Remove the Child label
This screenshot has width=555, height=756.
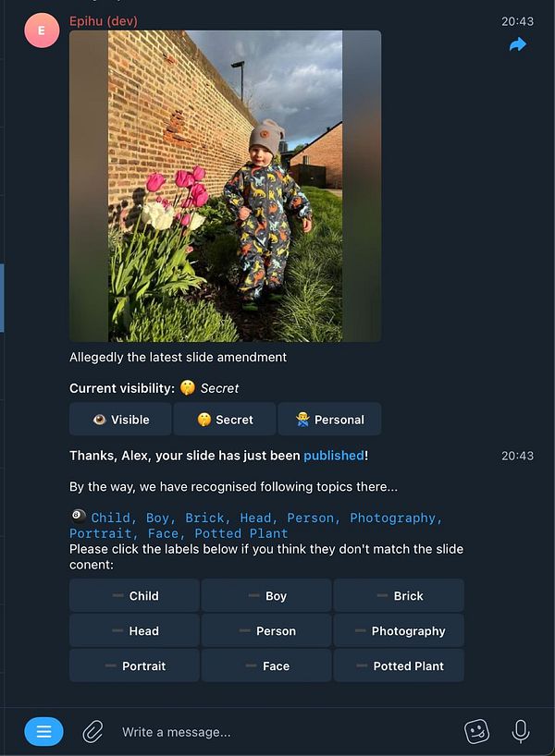[x=134, y=595]
